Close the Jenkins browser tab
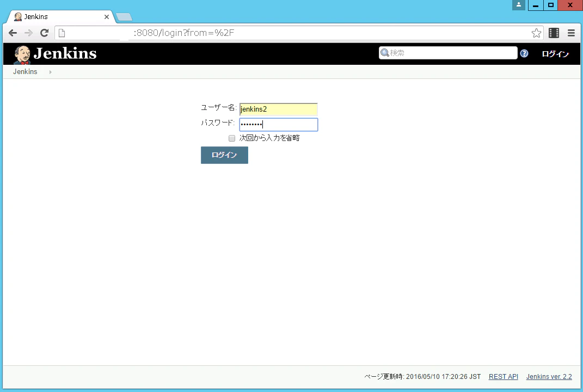This screenshot has width=583, height=392. (x=106, y=17)
